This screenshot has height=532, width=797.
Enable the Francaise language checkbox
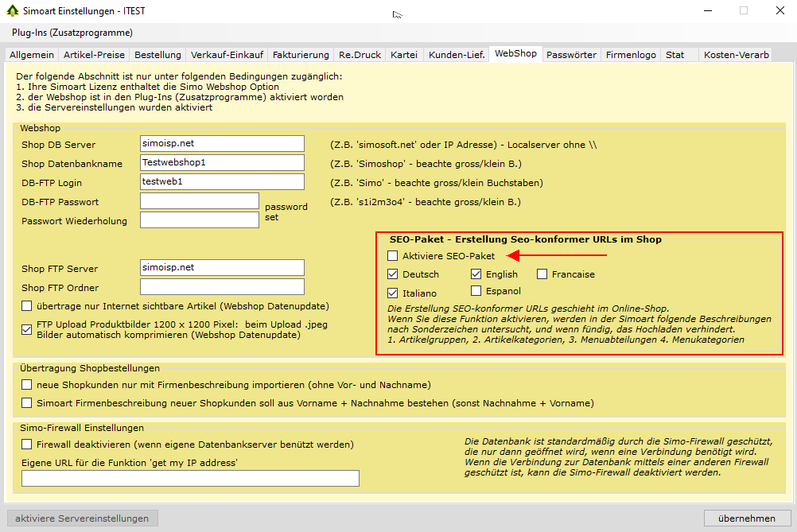pyautogui.click(x=542, y=274)
